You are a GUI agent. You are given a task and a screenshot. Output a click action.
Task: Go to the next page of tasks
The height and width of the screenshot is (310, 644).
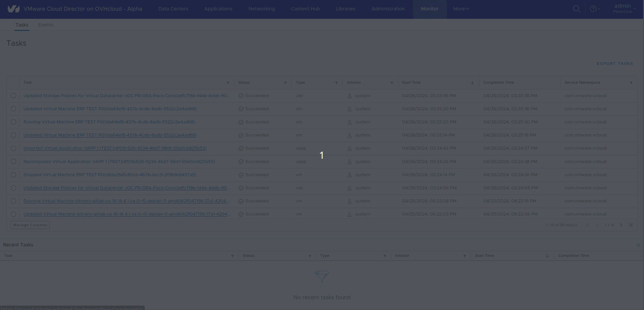click(621, 225)
